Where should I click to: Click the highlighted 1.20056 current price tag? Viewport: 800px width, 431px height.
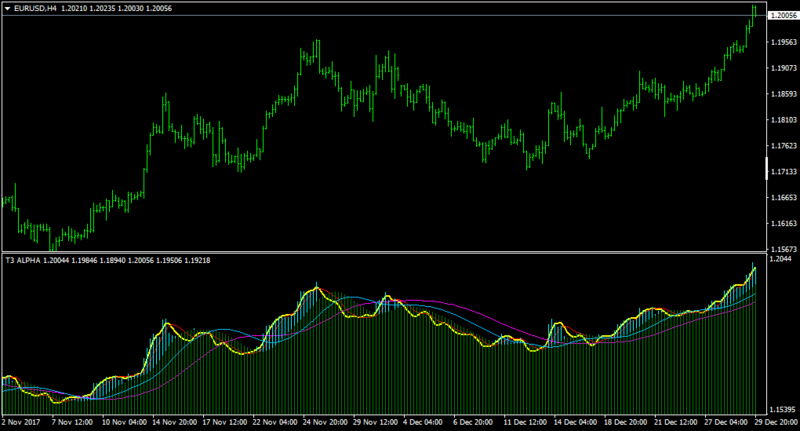[x=783, y=15]
